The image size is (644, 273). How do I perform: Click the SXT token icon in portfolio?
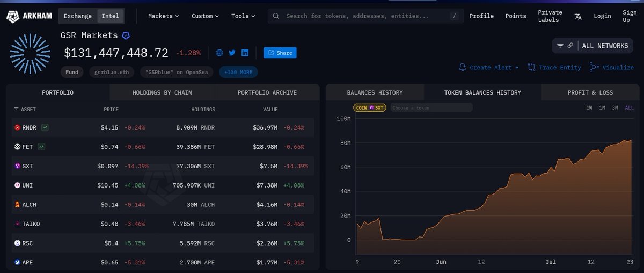point(17,166)
